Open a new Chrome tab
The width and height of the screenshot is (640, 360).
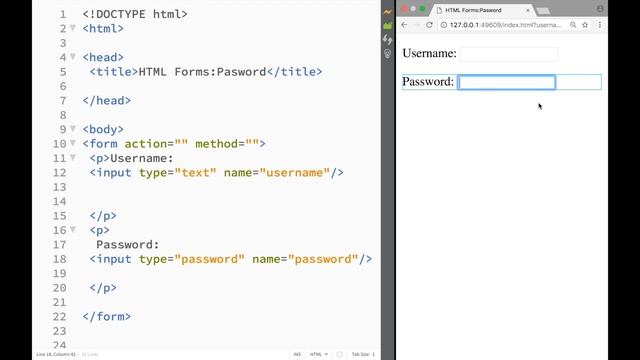543,11
